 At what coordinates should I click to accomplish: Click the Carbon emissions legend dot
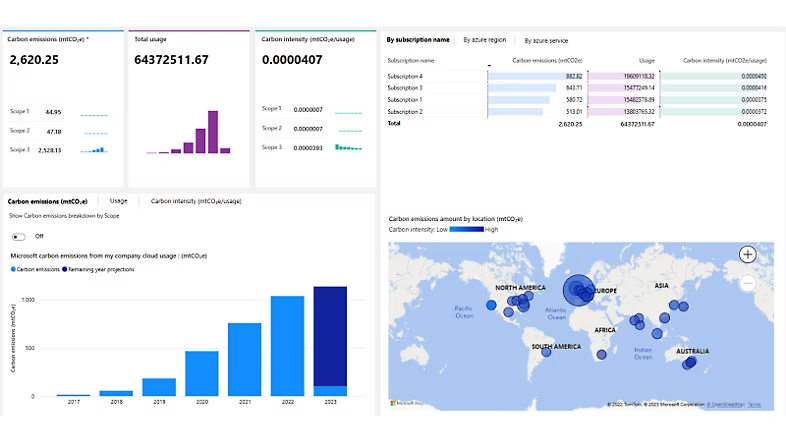point(12,270)
